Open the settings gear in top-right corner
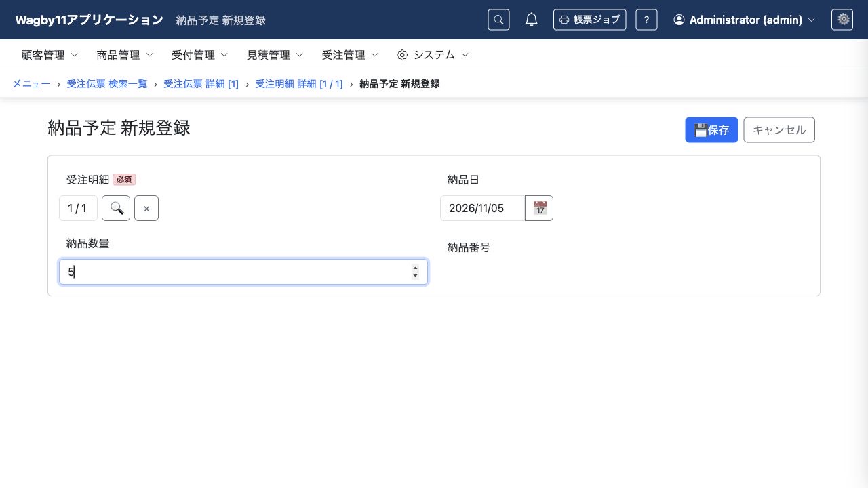The height and width of the screenshot is (488, 868). 842,20
